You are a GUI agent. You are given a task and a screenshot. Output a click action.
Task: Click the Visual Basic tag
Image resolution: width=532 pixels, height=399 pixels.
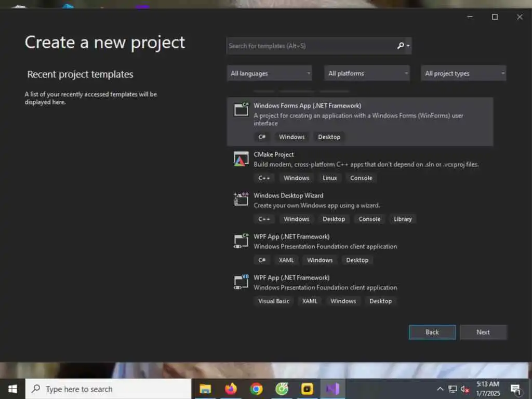pyautogui.click(x=273, y=301)
